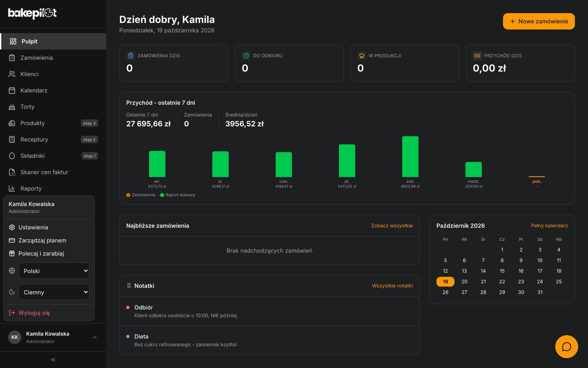
Task: Click the Zamówienia dziś stat card
Action: point(174,63)
